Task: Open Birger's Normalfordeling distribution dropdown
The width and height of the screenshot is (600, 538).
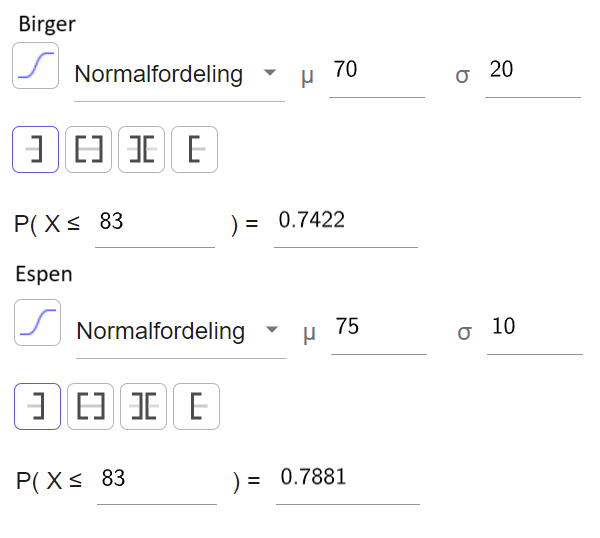Action: pyautogui.click(x=179, y=74)
